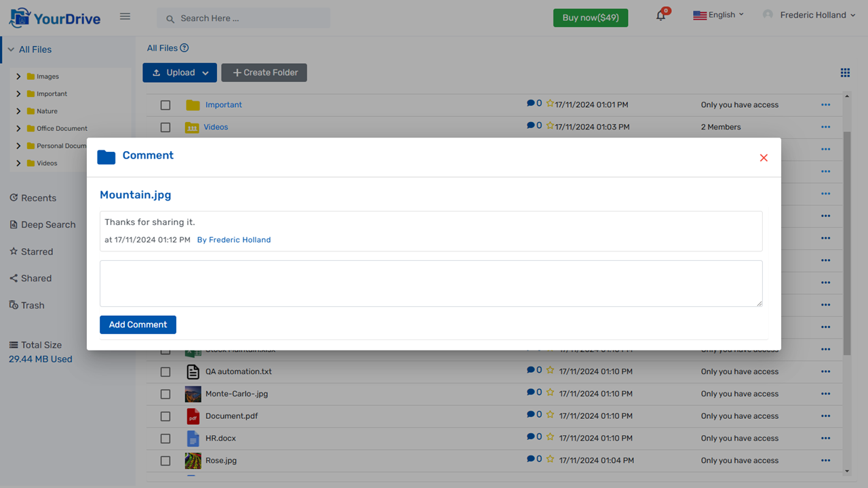This screenshot has width=868, height=488.
Task: Tick the Monte-Carlo-.jpg checkbox
Action: point(165,394)
